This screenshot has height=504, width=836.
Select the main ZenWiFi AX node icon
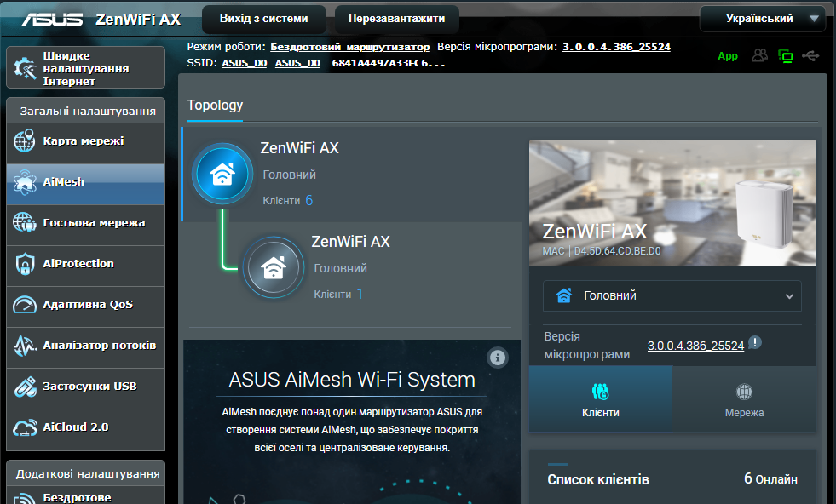tap(222, 174)
